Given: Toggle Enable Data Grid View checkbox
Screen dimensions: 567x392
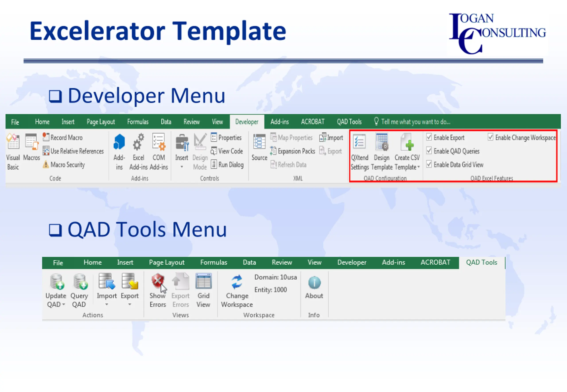Looking at the screenshot, I should (429, 164).
